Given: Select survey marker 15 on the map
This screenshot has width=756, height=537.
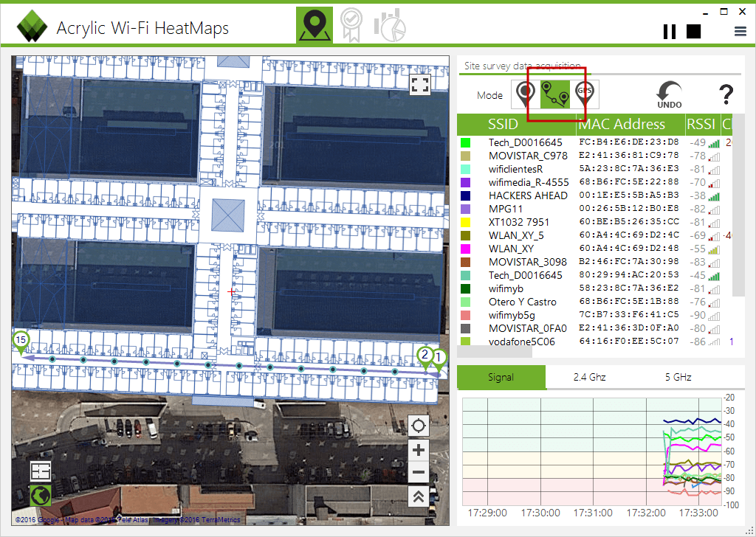Looking at the screenshot, I should pos(21,343).
